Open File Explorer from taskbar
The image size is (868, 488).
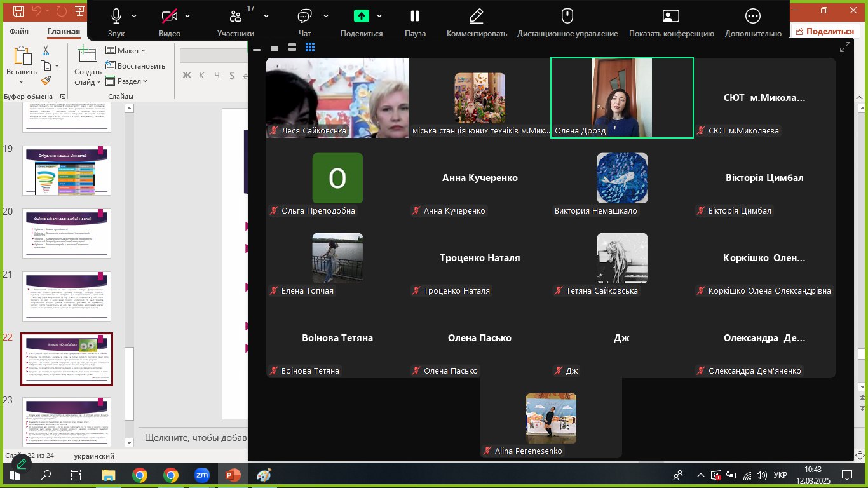[x=109, y=475]
